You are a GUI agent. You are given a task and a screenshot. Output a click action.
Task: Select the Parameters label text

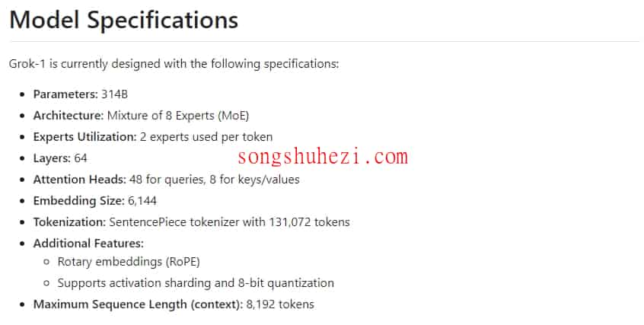[65, 94]
